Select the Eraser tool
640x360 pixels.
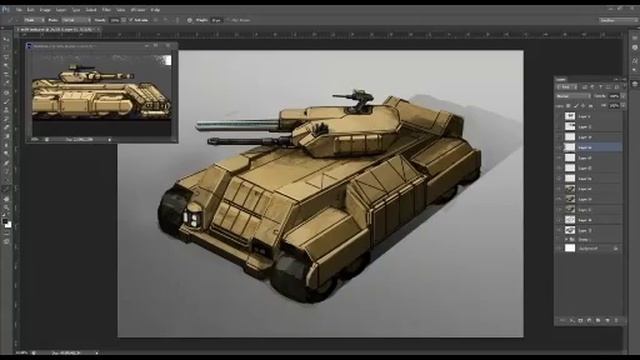[6, 128]
